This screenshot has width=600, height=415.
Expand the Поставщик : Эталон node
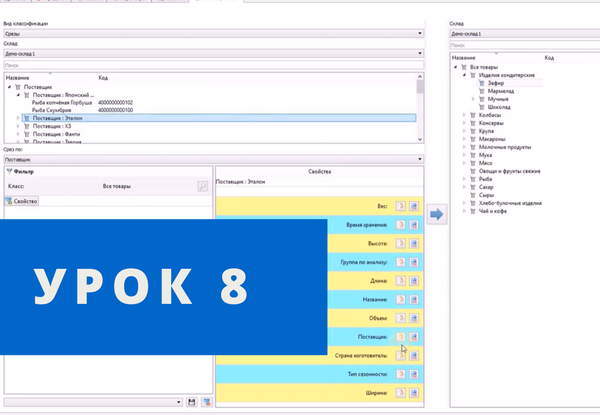click(x=18, y=118)
